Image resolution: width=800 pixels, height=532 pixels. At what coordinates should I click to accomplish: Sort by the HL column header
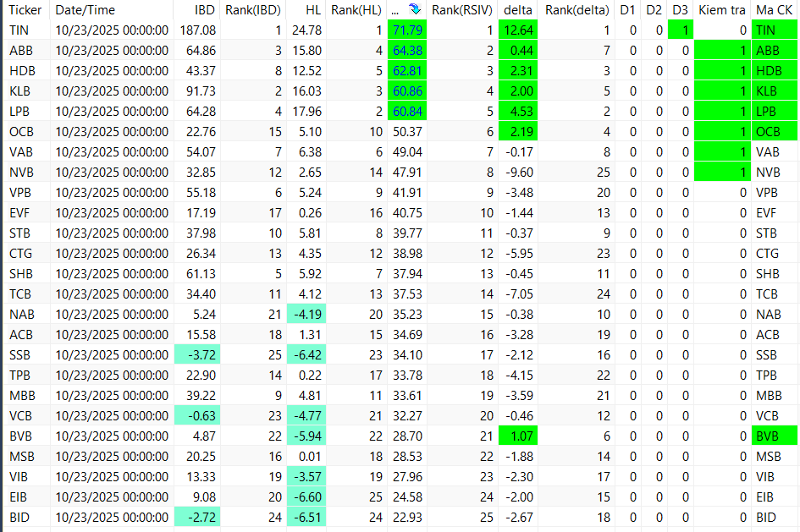click(313, 9)
